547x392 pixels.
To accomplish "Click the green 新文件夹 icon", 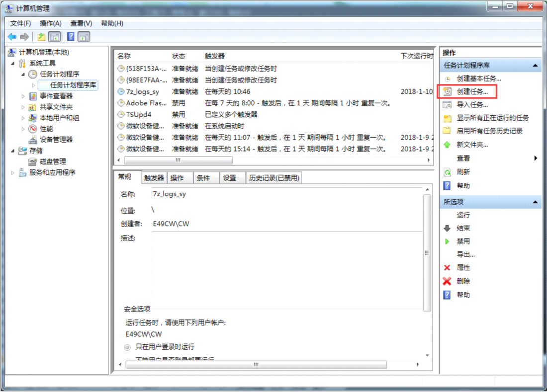I will [x=447, y=145].
